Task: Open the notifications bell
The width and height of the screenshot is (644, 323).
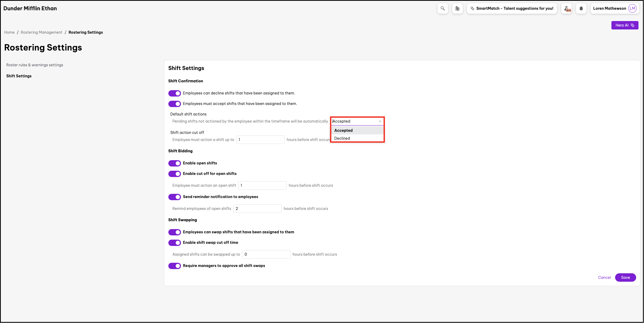Action: [581, 8]
